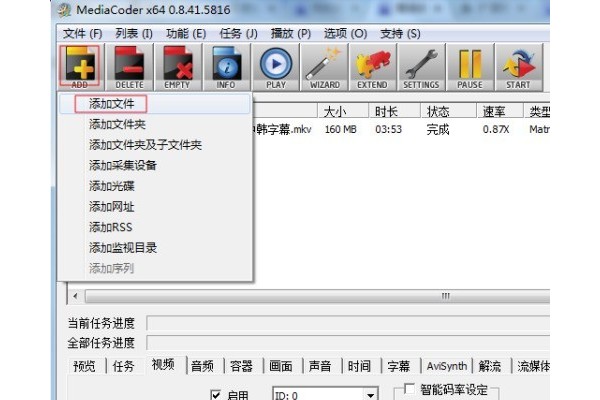600x400 pixels.
Task: Choose 添加监视目录 menu entry
Action: [x=155, y=248]
